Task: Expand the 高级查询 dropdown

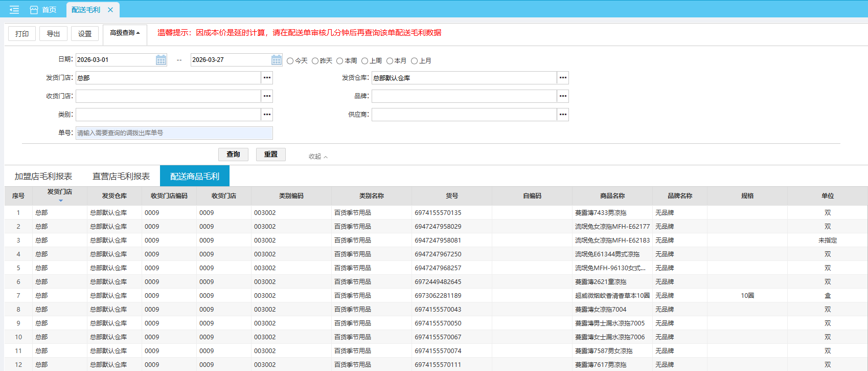Action: tap(125, 33)
